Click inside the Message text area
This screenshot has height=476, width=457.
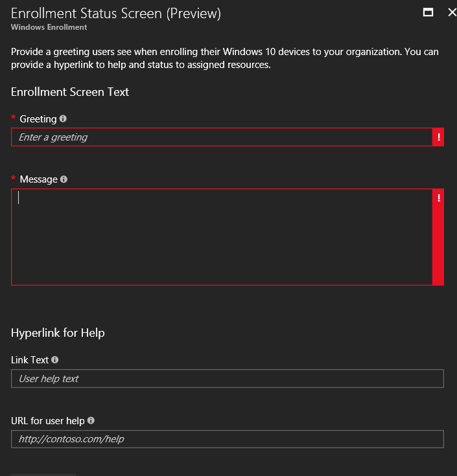pos(220,236)
